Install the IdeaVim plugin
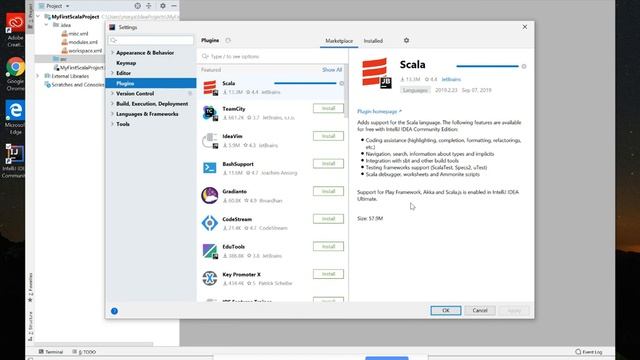The height and width of the screenshot is (360, 640). 328,136
